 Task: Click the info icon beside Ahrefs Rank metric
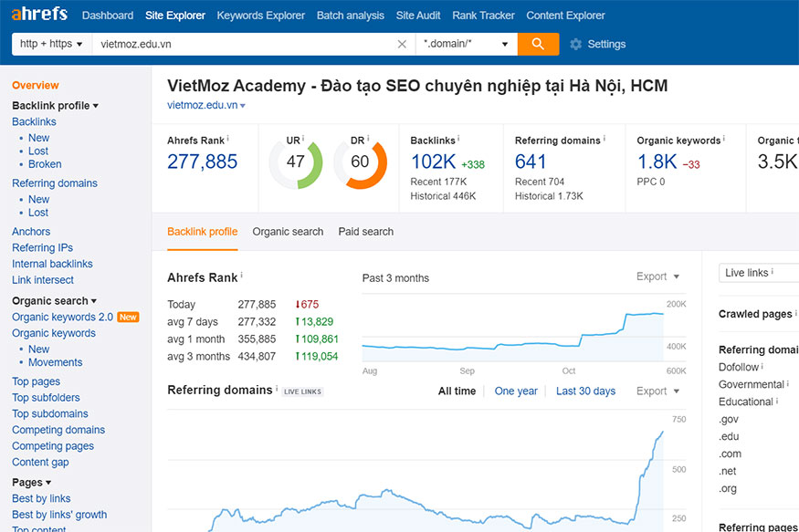(x=227, y=138)
